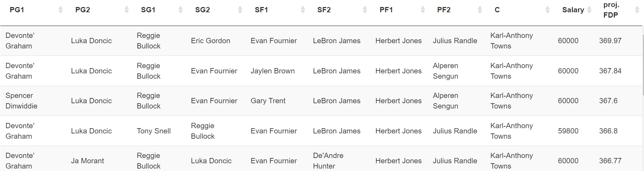This screenshot has width=644, height=171.
Task: Sort table by Salary column header
Action: 573,10
